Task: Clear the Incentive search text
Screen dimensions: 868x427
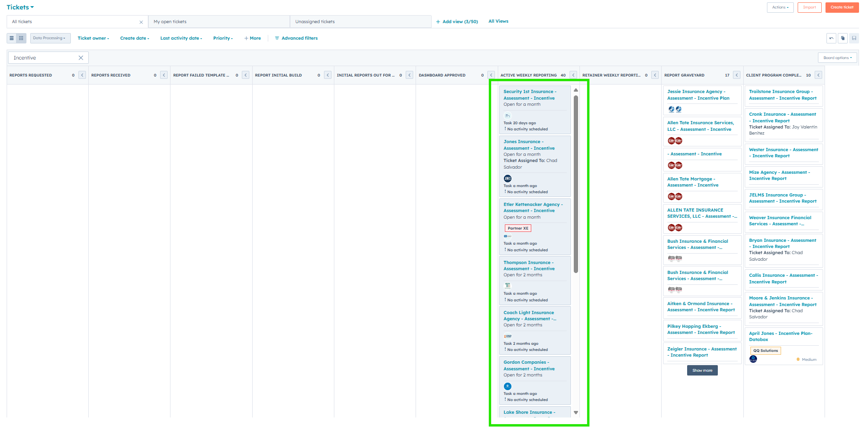Action: [81, 58]
